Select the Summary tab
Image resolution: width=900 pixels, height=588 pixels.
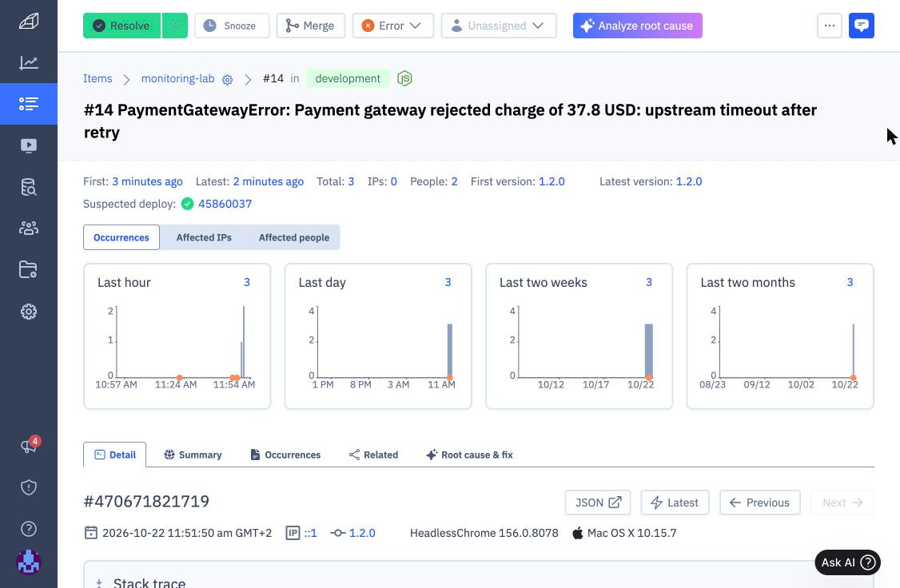[x=193, y=455]
